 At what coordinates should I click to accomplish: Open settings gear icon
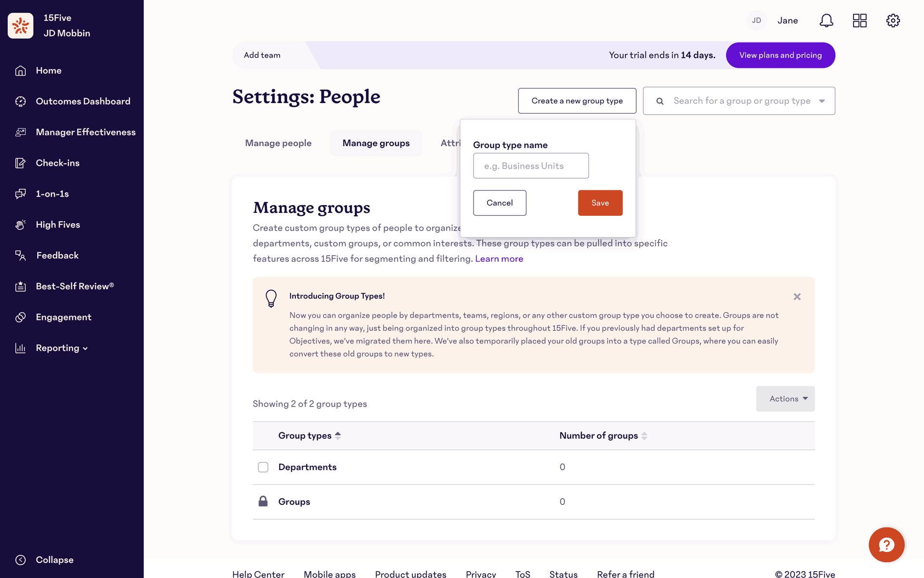893,21
